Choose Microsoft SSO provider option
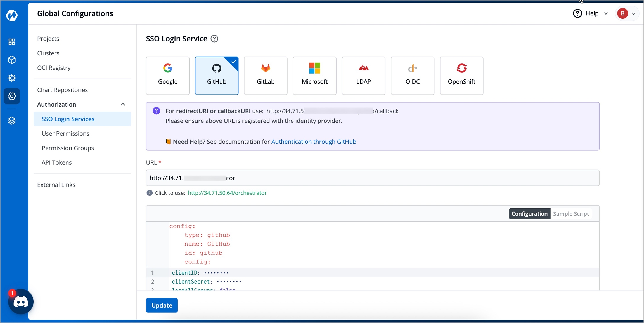 point(314,76)
